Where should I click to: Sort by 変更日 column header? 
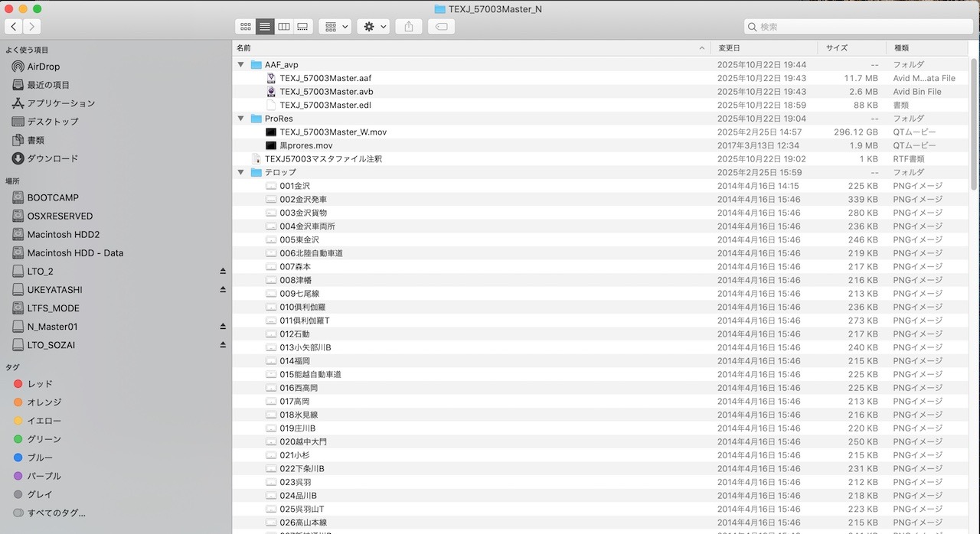(x=729, y=47)
